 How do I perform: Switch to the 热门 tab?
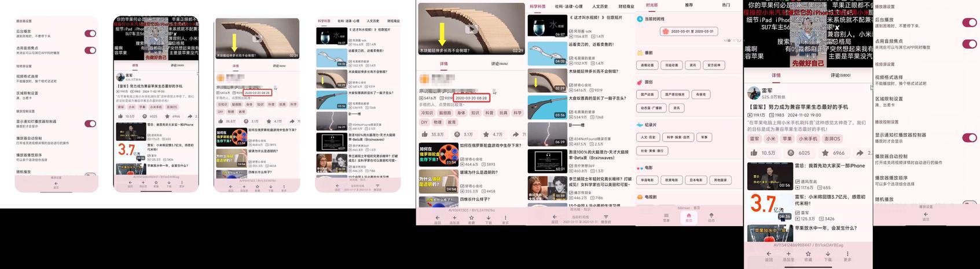726,5
